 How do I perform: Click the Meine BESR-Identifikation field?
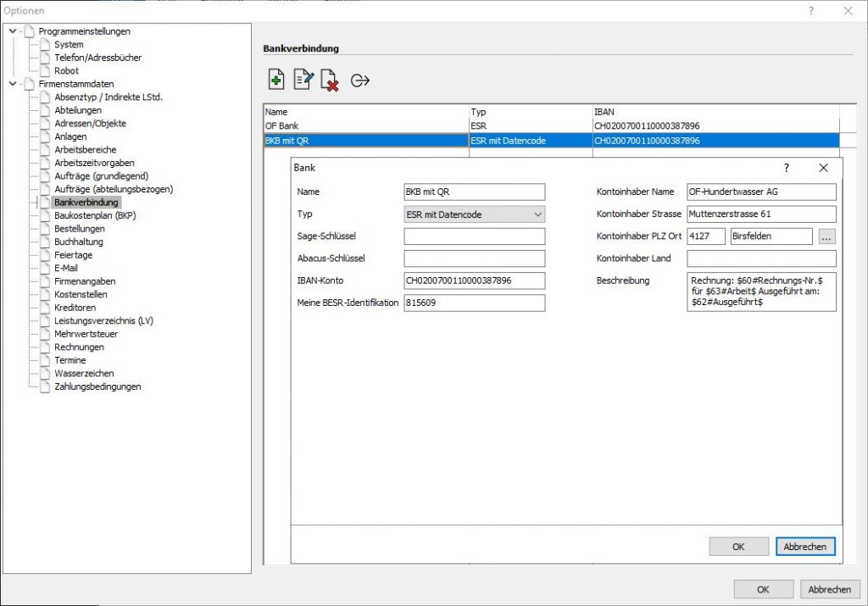475,303
